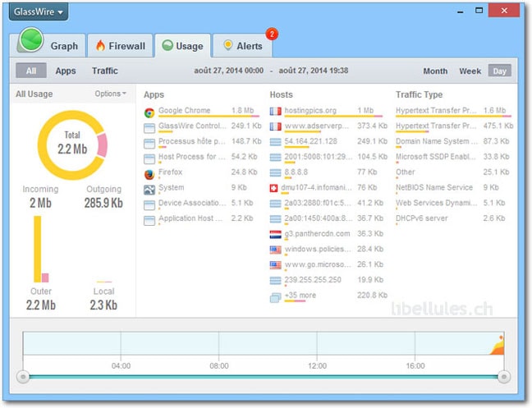This screenshot has width=532, height=408.
Task: Click the right timeline range slider handle
Action: pyautogui.click(x=504, y=377)
